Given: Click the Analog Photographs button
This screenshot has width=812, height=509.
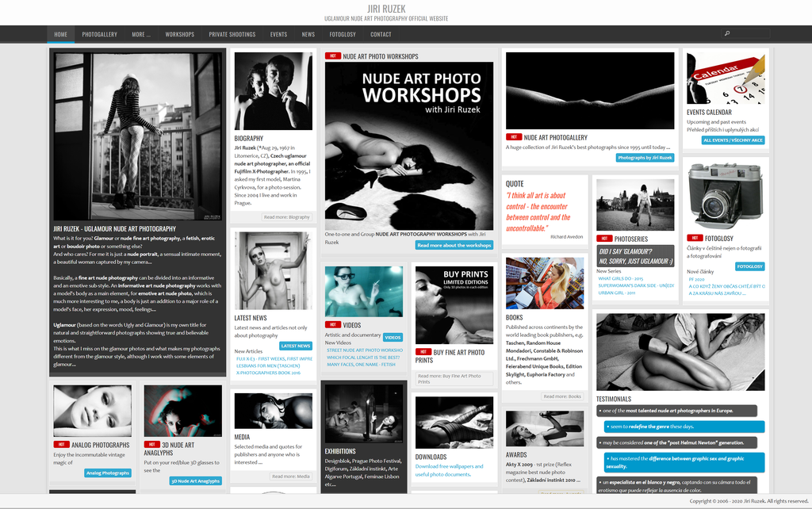Looking at the screenshot, I should pyautogui.click(x=108, y=473).
